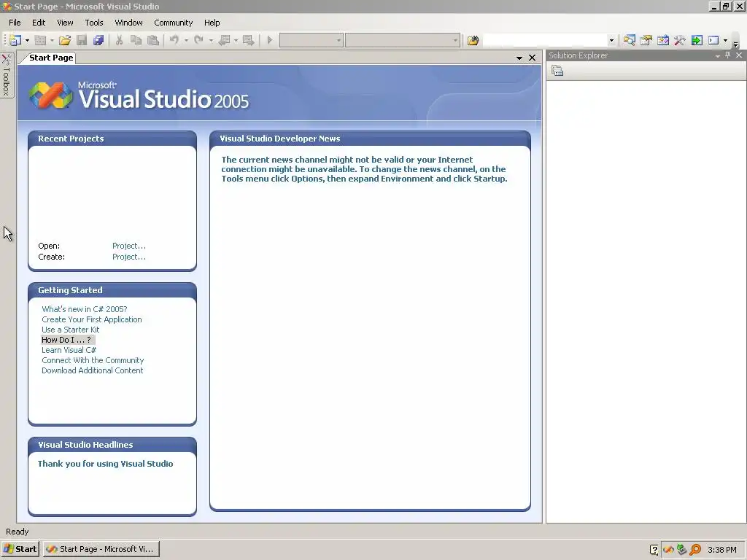
Task: Click the Windows Start button
Action: pos(20,549)
